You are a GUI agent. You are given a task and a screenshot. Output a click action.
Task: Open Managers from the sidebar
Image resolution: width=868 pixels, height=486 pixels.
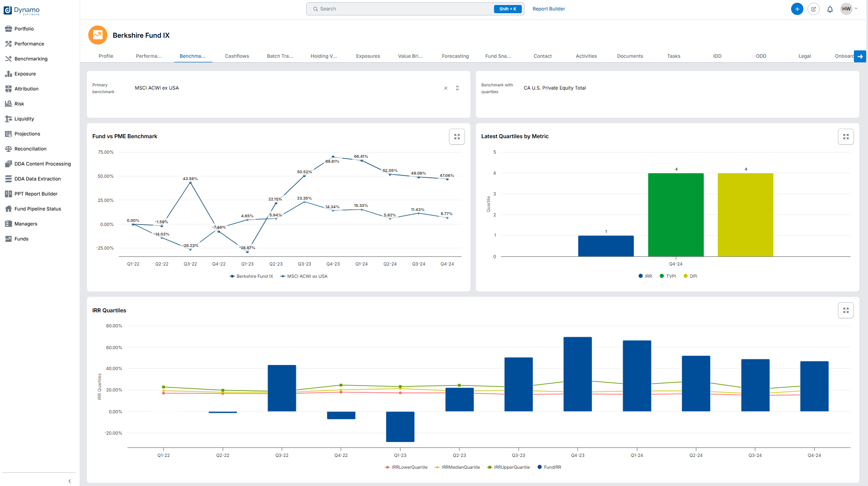(x=26, y=224)
